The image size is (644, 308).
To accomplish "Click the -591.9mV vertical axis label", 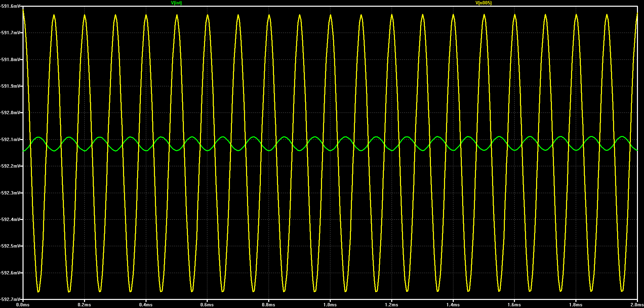I will click(10, 86).
